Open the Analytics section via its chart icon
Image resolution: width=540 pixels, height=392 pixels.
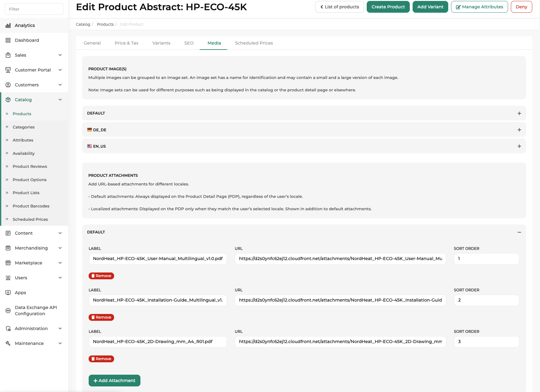[8, 25]
